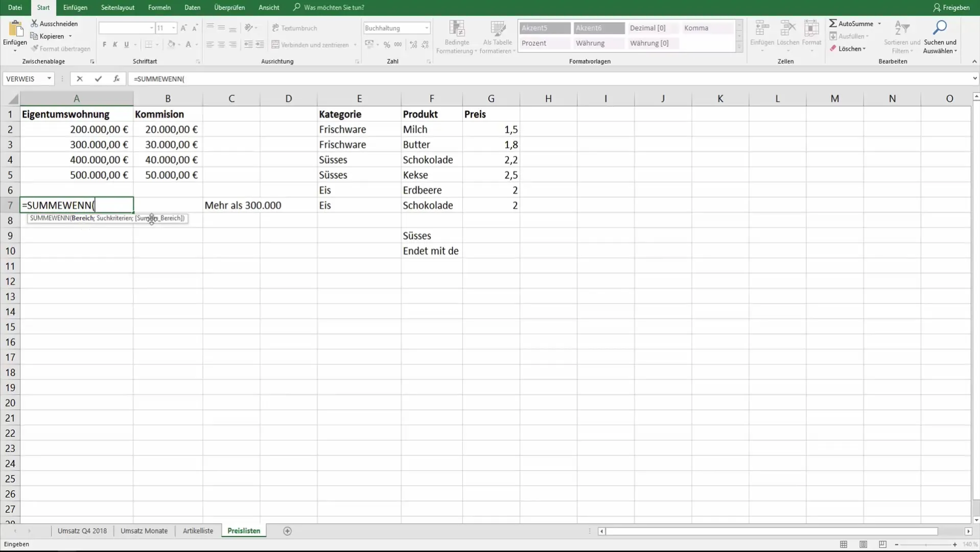
Task: Select the Akzent5 cell style
Action: [x=545, y=28]
